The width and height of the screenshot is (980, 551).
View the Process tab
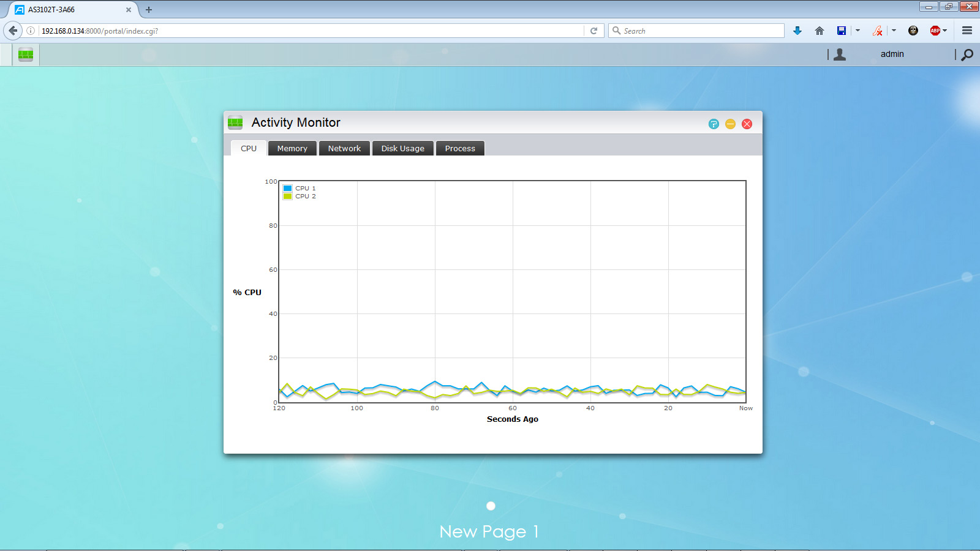tap(460, 148)
